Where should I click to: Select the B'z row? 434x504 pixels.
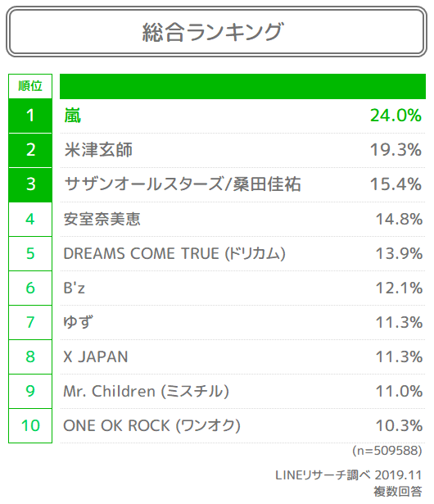pos(242,288)
